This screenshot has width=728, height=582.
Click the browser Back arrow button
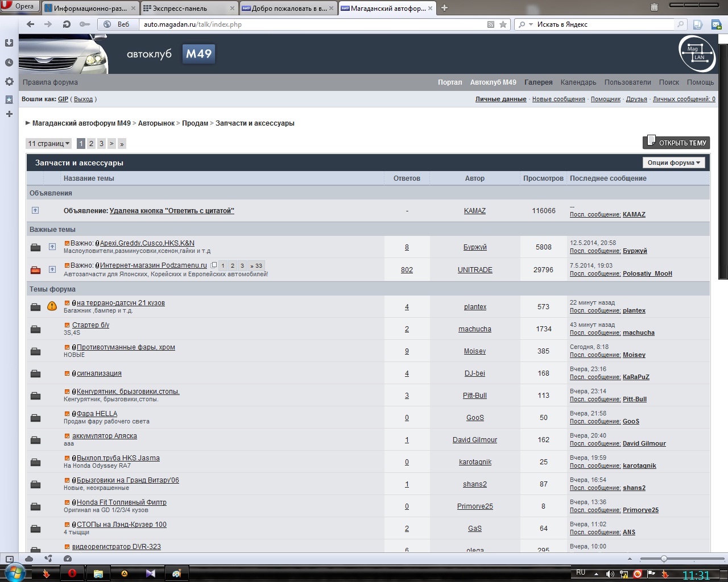click(31, 24)
